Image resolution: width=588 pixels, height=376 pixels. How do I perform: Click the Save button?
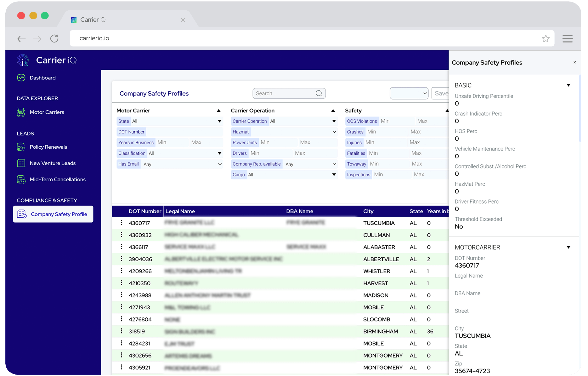point(441,93)
